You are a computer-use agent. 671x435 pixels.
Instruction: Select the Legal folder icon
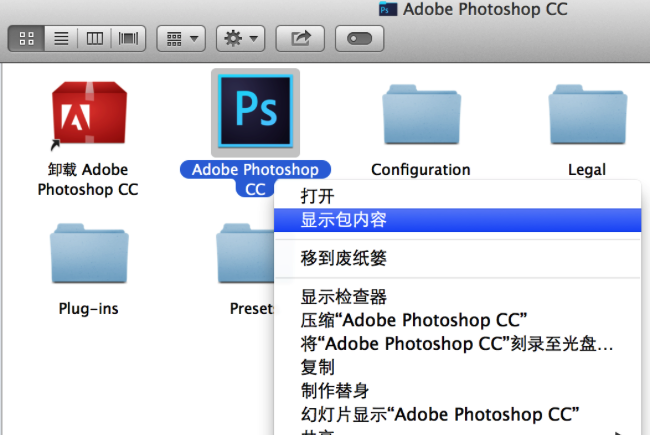click(588, 115)
